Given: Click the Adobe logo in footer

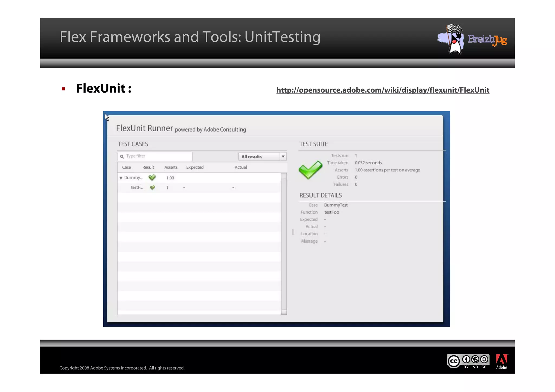Looking at the screenshot, I should click(502, 362).
